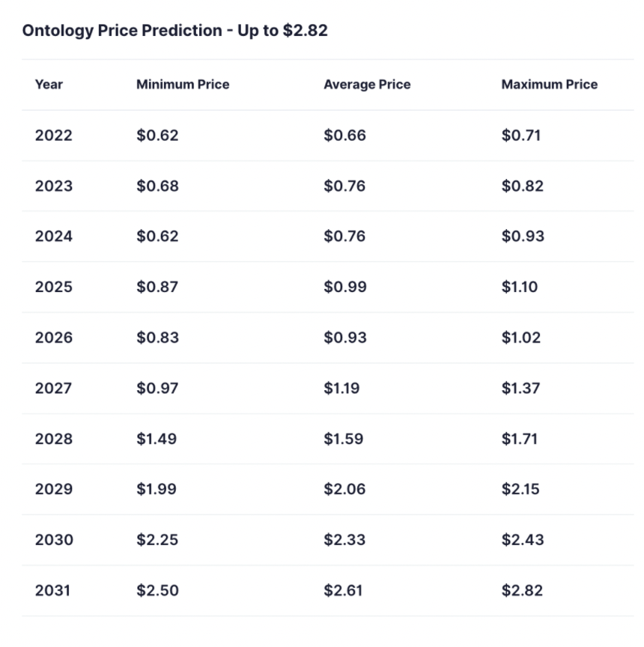Click the 2031 minimum price $2.50
Screen dimensions: 644x647
[157, 590]
